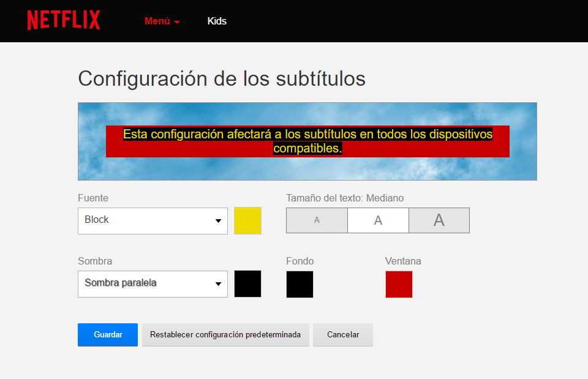This screenshot has width=588, height=379.
Task: Click the Sombra dropdown arrow
Action: (218, 284)
